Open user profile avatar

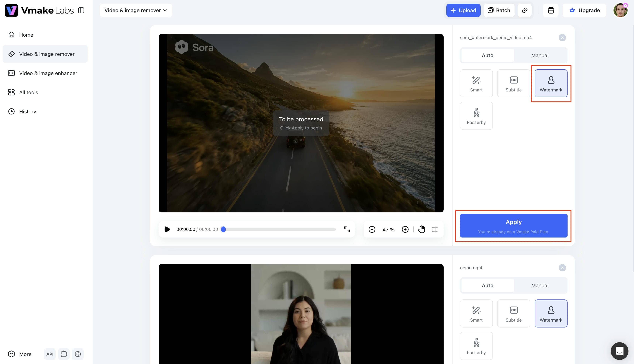[x=620, y=10]
